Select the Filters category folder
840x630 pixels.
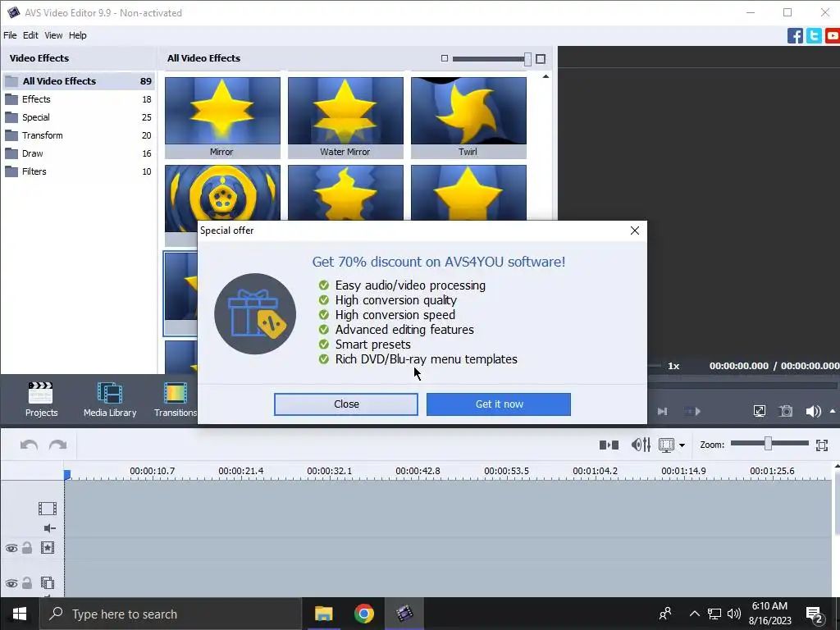(x=78, y=171)
